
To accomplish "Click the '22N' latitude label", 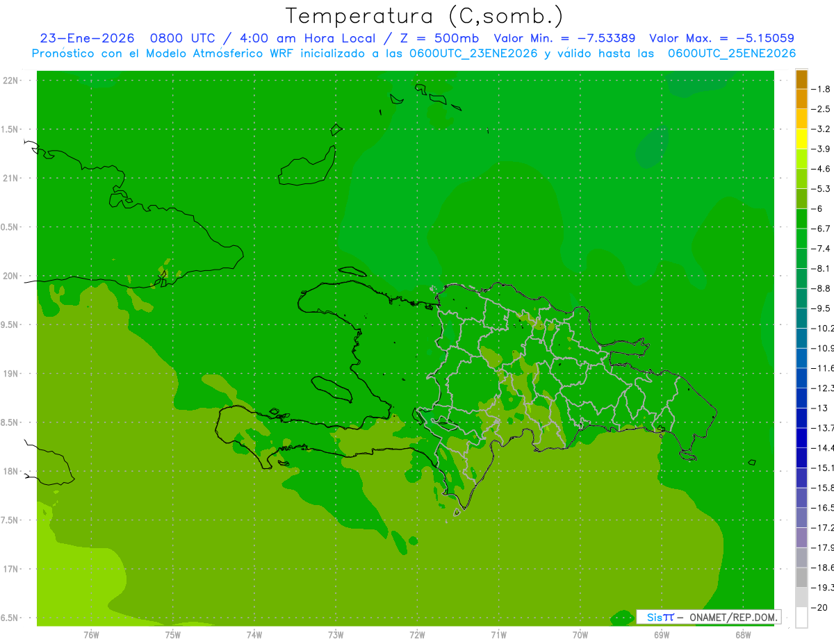I will click(x=12, y=80).
